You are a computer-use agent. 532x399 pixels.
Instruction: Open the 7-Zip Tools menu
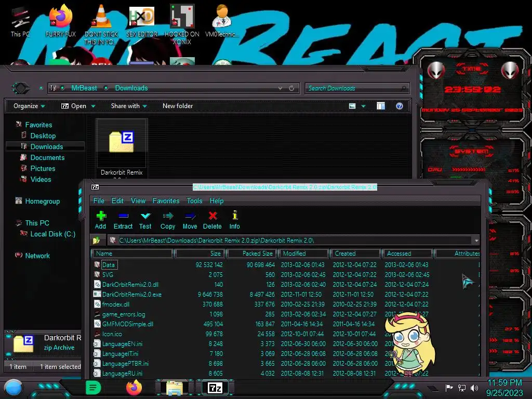tap(194, 201)
